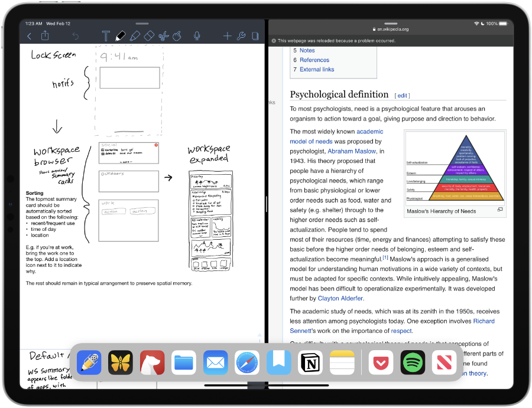This screenshot has height=408, width=532.
Task: Open the 'Richard' Sennett link
Action: tap(484, 321)
